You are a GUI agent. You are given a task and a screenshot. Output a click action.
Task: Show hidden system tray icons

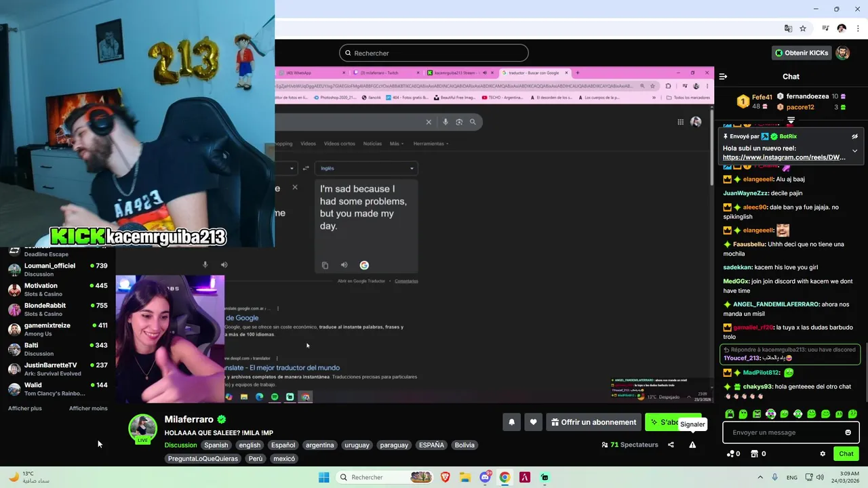click(x=760, y=477)
